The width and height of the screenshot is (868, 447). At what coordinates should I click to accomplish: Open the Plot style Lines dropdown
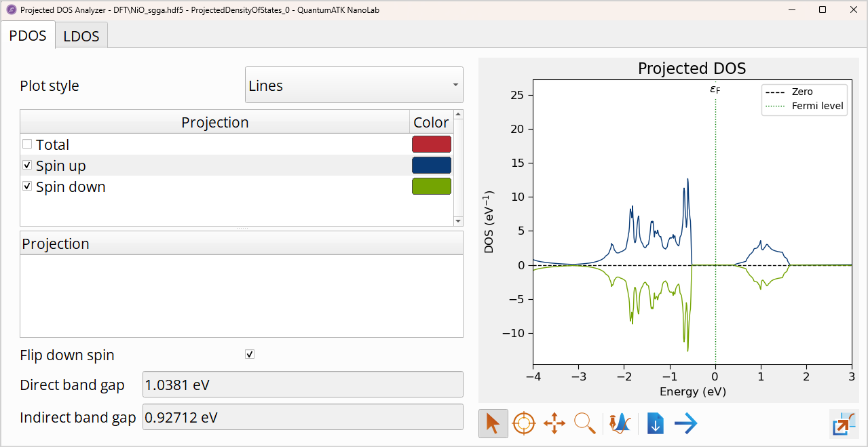pos(354,85)
